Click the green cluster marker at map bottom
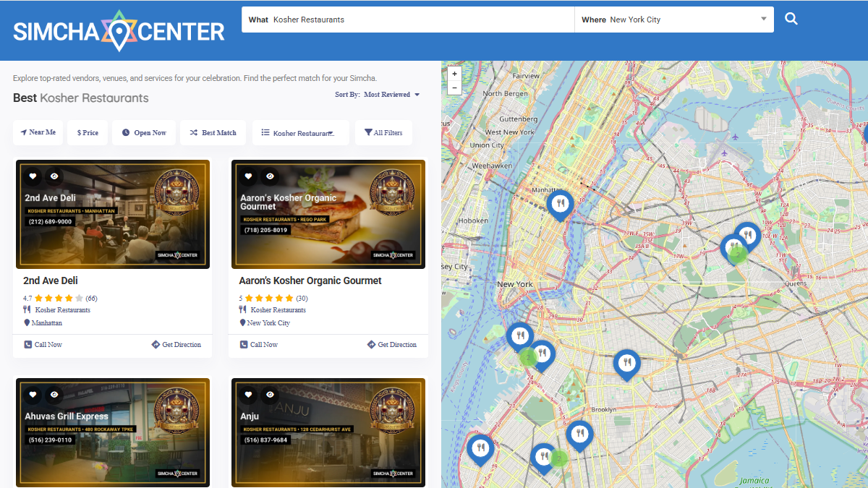The width and height of the screenshot is (868, 488). click(x=558, y=458)
